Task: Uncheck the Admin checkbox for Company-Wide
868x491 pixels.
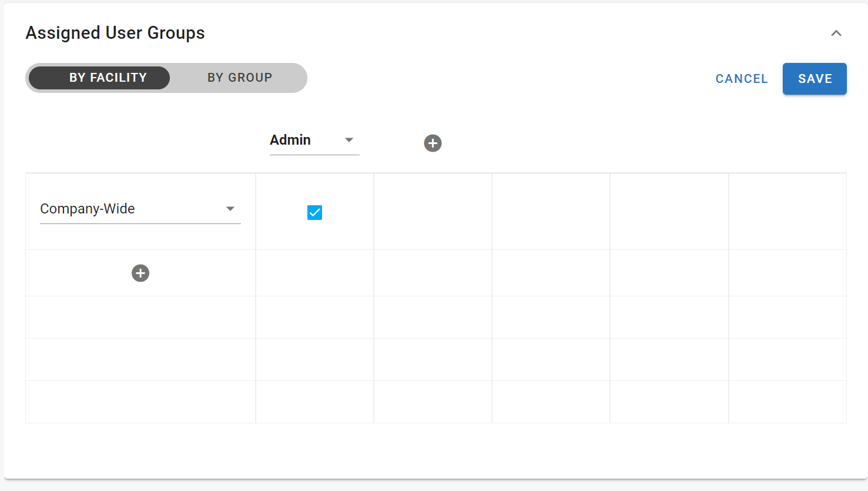Action: 314,212
